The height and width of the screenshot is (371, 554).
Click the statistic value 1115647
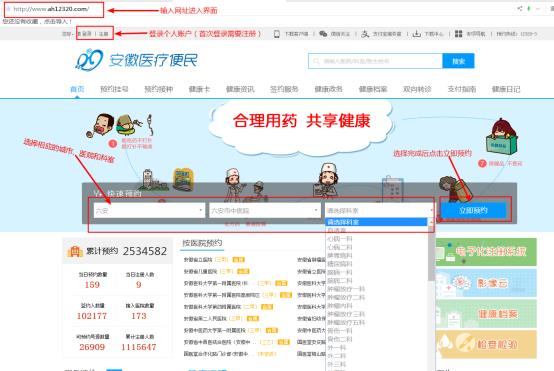pyautogui.click(x=138, y=347)
